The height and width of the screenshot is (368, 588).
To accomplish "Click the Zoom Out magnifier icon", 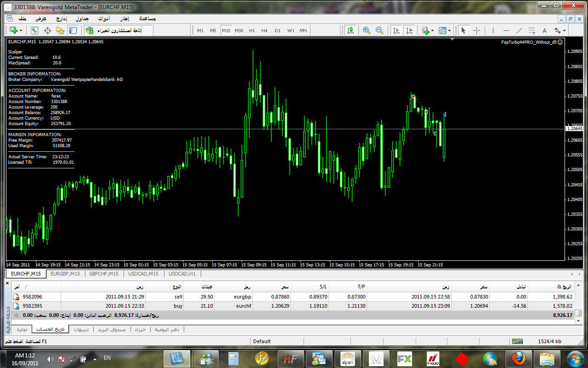I will tap(379, 30).
